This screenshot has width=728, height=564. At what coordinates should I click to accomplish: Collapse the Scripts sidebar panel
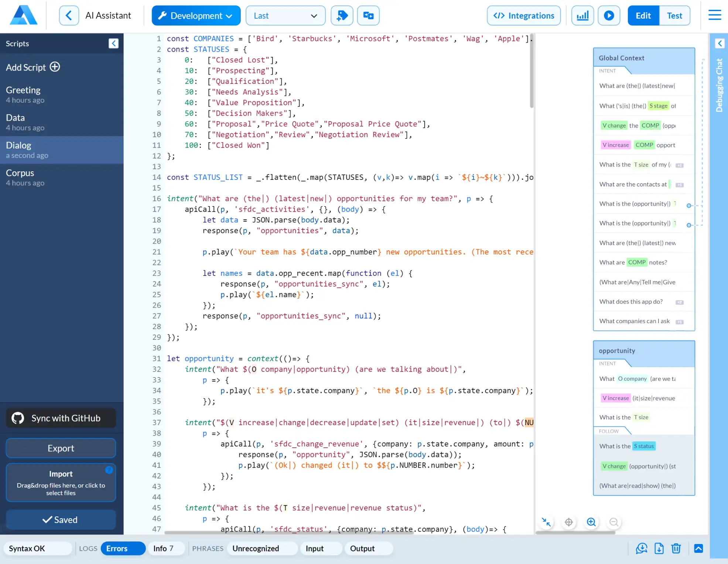tap(113, 44)
